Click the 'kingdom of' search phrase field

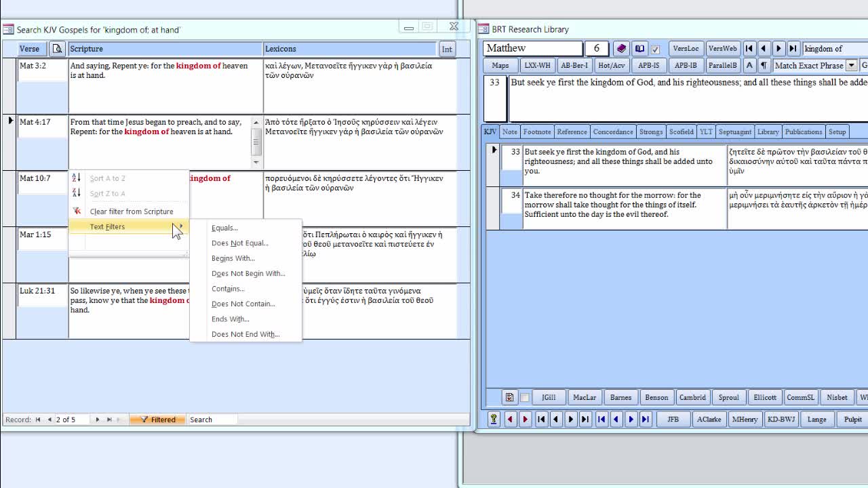click(835, 49)
